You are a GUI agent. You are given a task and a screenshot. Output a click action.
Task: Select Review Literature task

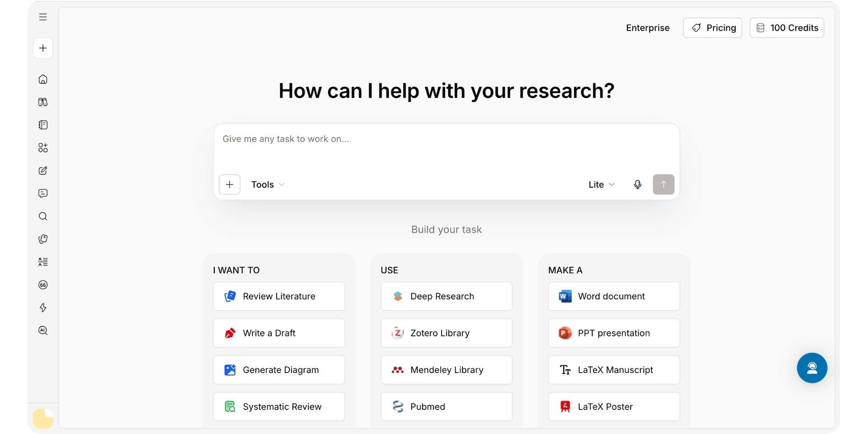[279, 296]
